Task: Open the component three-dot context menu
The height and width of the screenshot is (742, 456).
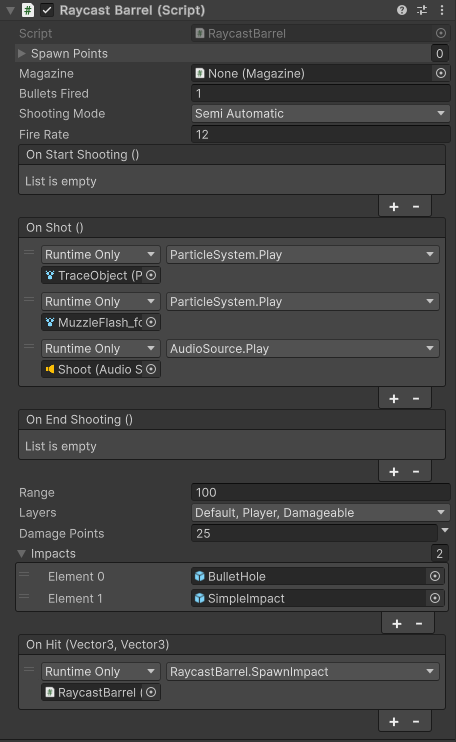Action: [442, 10]
